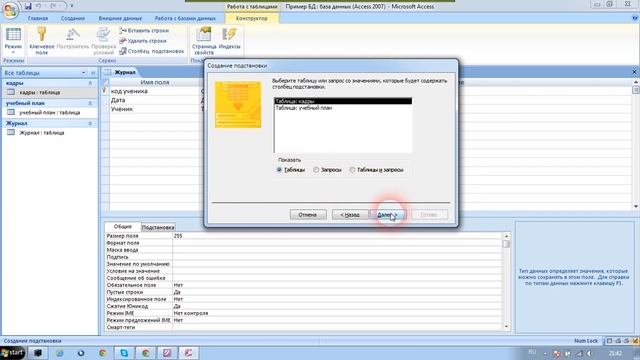Open the Режим view dropdown arrow
Screen dimensions: 640x360
pyautogui.click(x=13, y=52)
